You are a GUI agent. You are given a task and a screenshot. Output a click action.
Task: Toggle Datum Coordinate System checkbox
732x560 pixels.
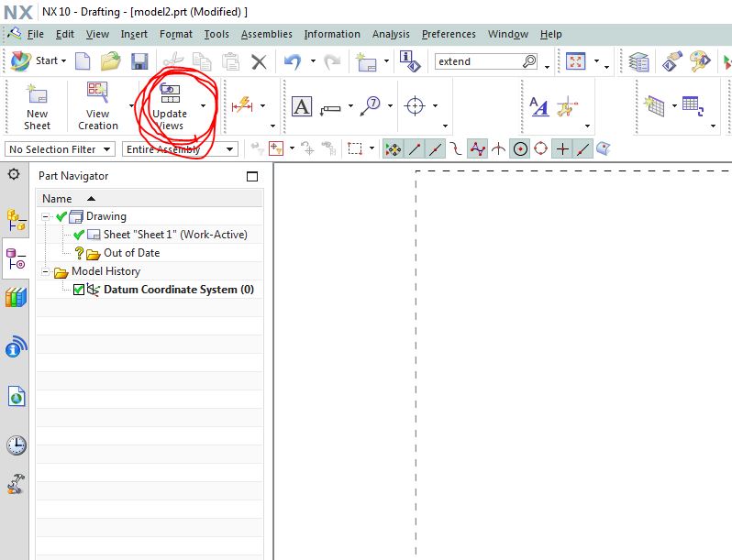(79, 290)
